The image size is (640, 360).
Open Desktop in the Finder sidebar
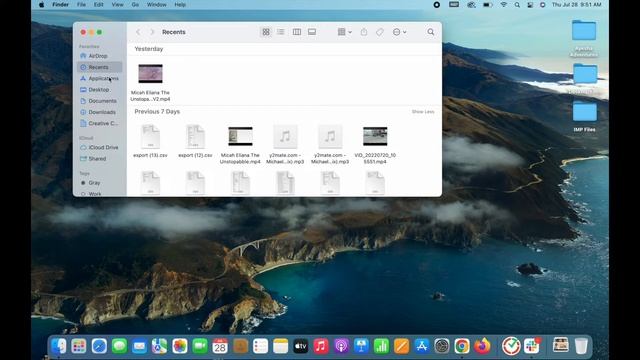(99, 89)
